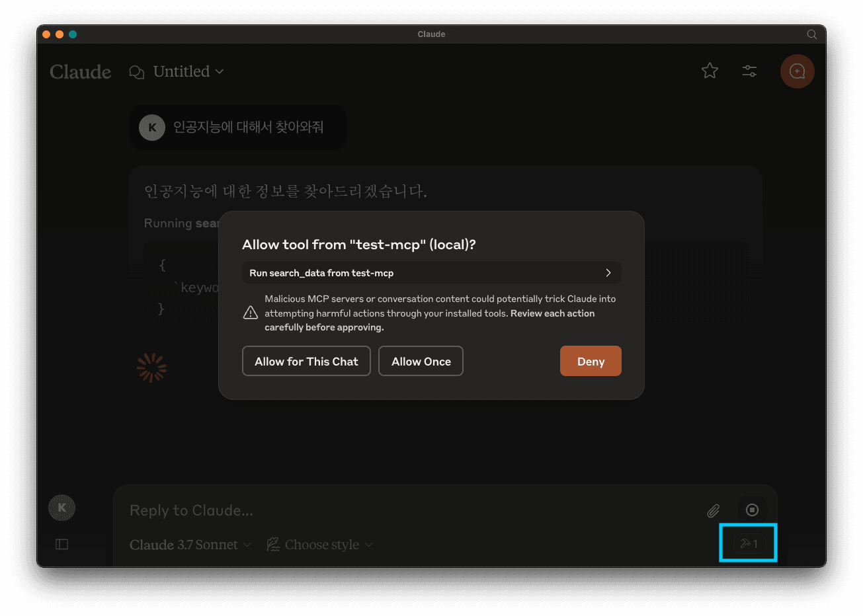
Task: Click the warning triangle icon in dialog
Action: 251,313
